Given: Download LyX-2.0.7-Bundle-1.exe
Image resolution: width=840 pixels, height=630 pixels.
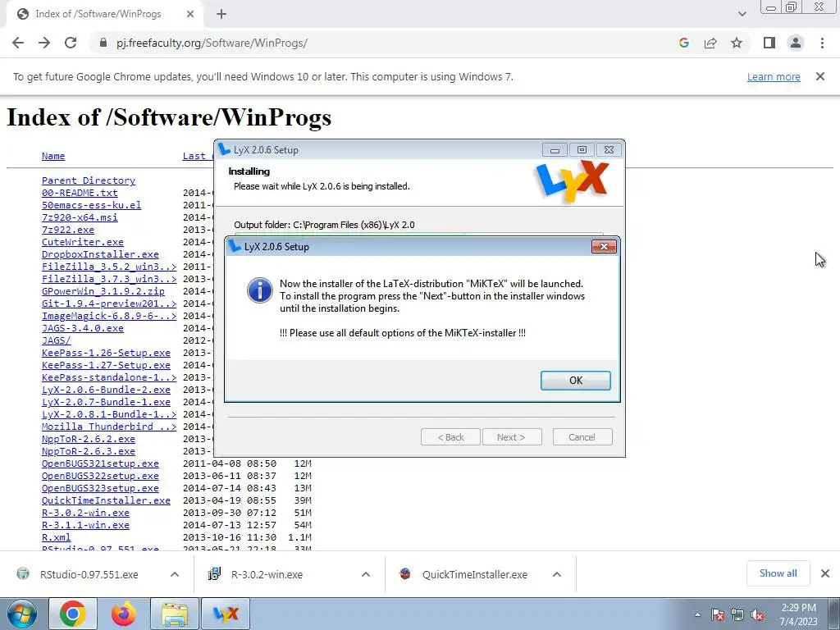Looking at the screenshot, I should (106, 402).
